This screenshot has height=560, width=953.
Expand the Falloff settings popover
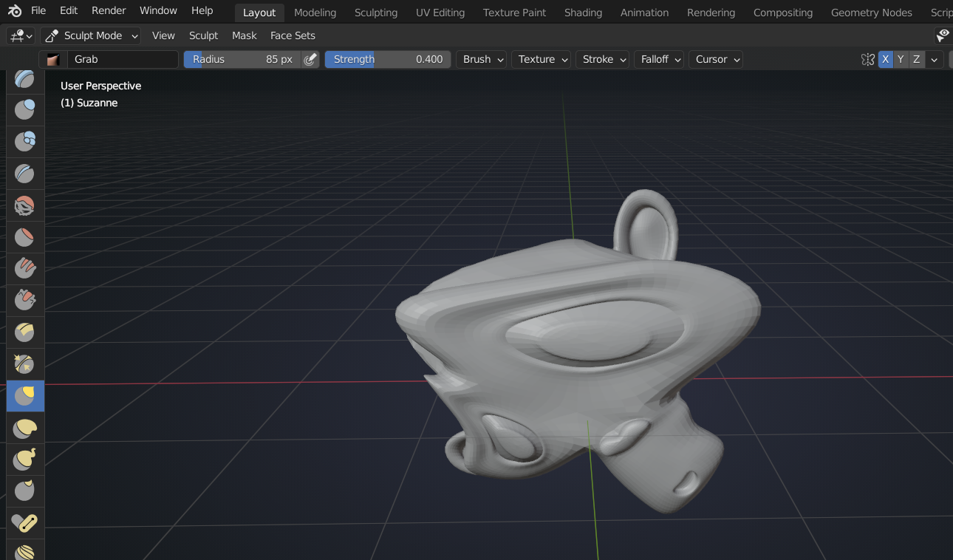coord(660,59)
